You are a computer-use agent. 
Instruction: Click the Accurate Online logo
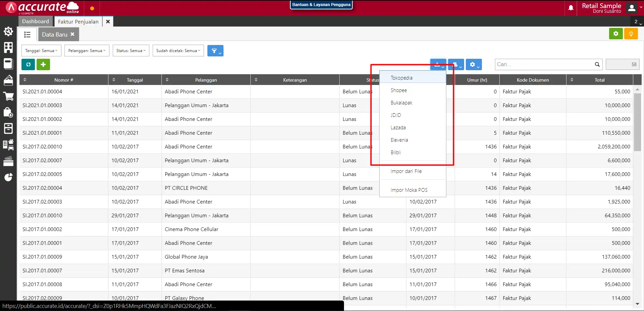pyautogui.click(x=42, y=8)
